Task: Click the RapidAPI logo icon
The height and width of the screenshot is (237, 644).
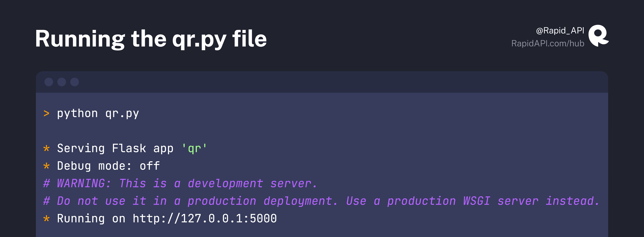Action: click(x=599, y=36)
